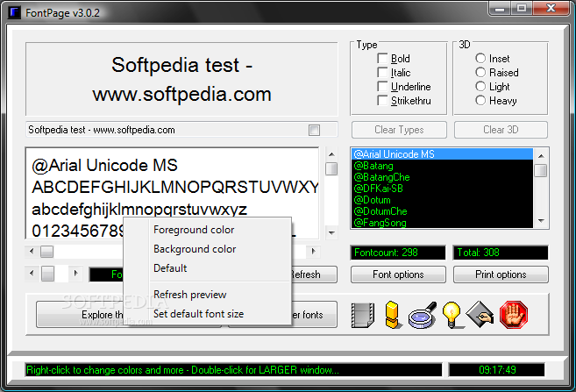Open Font options
The image size is (576, 392).
(398, 274)
